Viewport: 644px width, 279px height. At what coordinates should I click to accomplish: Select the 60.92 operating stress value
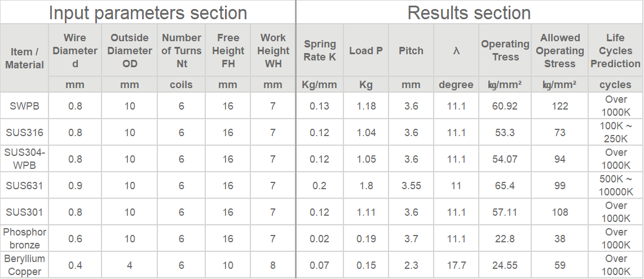pyautogui.click(x=505, y=106)
